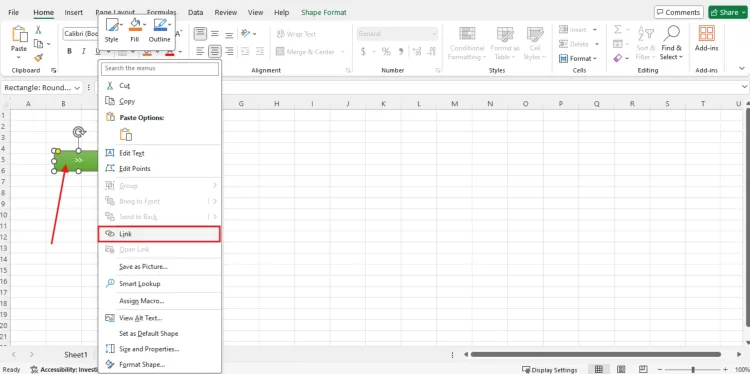Screen dimensions: 750x374
Task: Expand the Number Format General dropdown
Action: pyautogui.click(x=434, y=34)
